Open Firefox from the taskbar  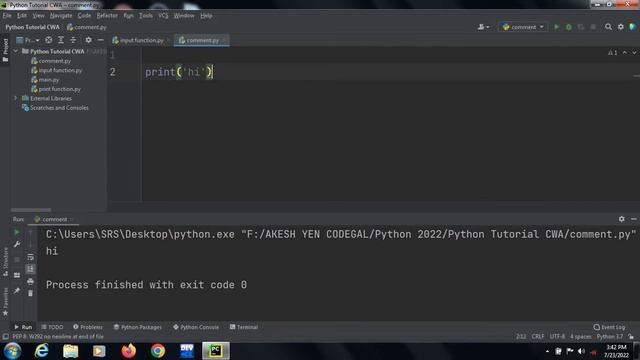click(x=129, y=351)
